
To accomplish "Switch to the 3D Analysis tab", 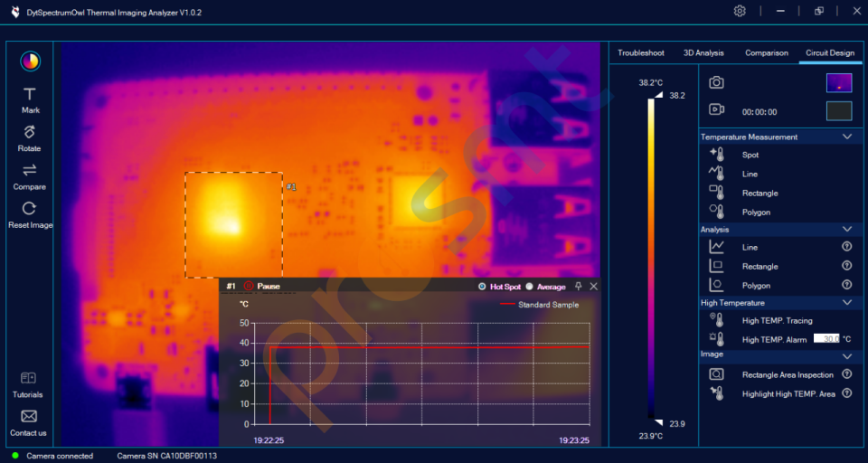I will pyautogui.click(x=703, y=53).
